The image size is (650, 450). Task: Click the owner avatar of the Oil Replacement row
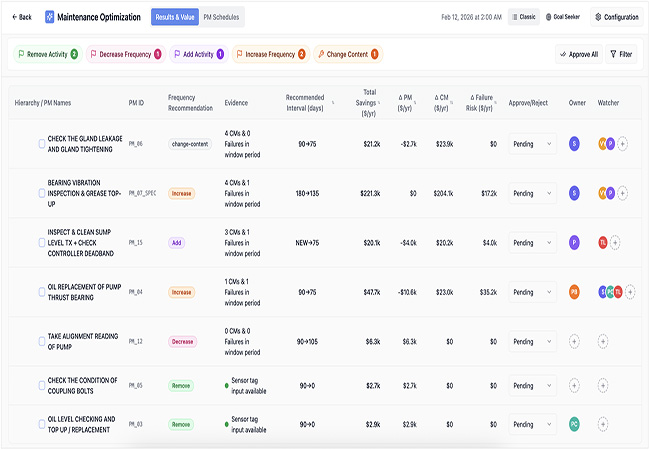(574, 292)
